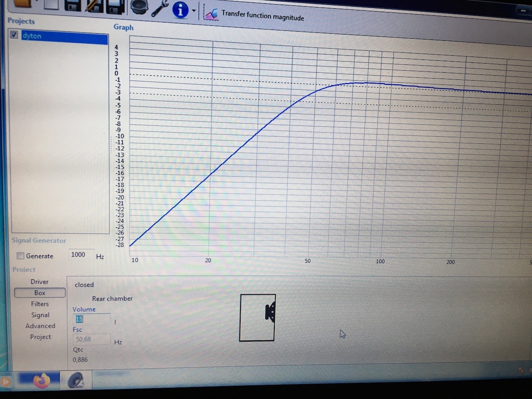Click the orange media player taskbar icon
This screenshot has height=399, width=532.
coord(5,381)
